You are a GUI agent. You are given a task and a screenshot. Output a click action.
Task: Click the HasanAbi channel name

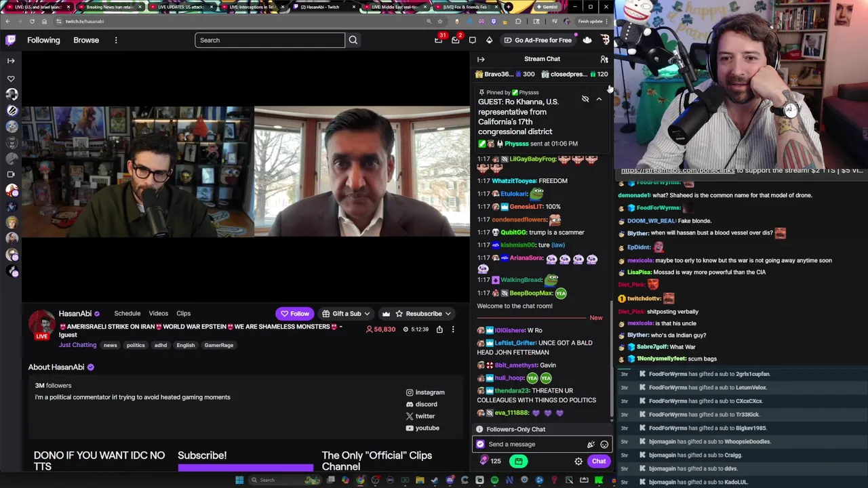75,313
